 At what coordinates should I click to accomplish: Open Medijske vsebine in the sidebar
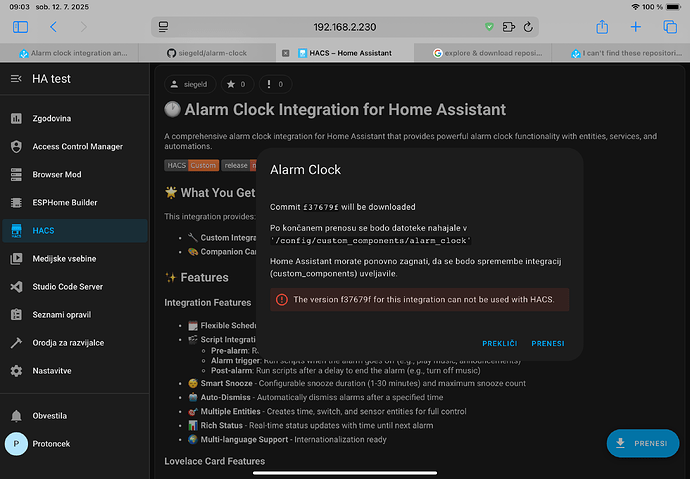75,259
